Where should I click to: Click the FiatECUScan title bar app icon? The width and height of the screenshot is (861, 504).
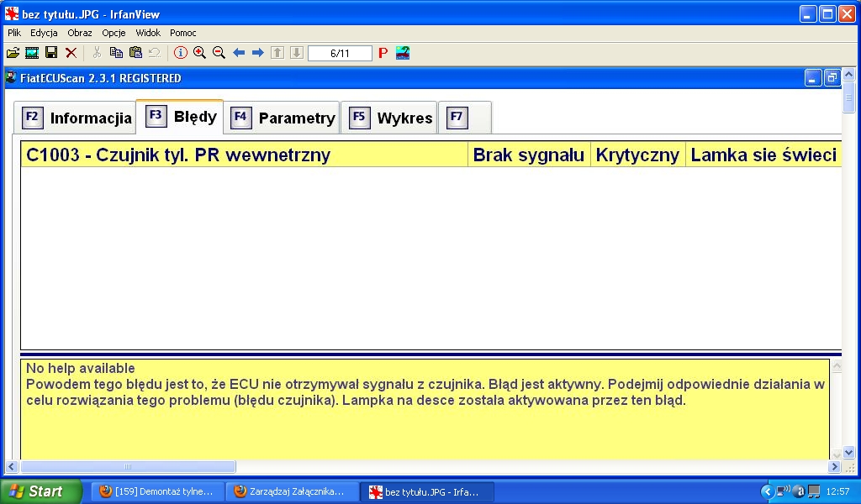tap(11, 77)
